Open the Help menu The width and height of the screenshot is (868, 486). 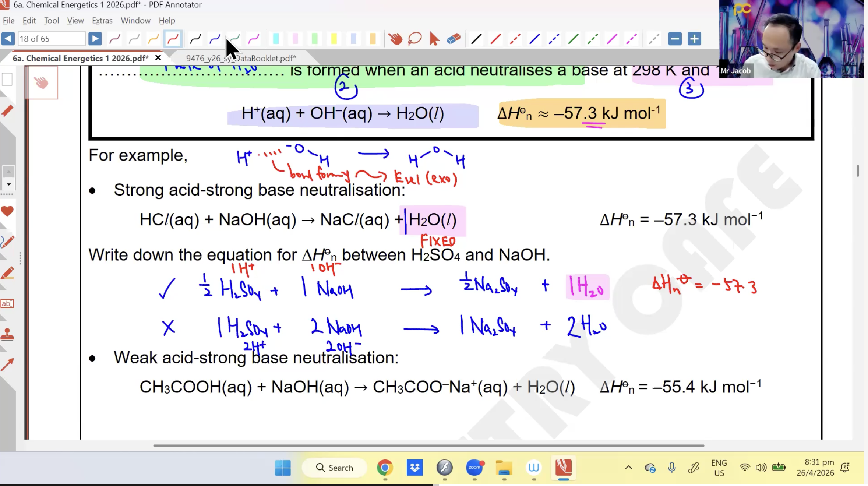point(167,21)
